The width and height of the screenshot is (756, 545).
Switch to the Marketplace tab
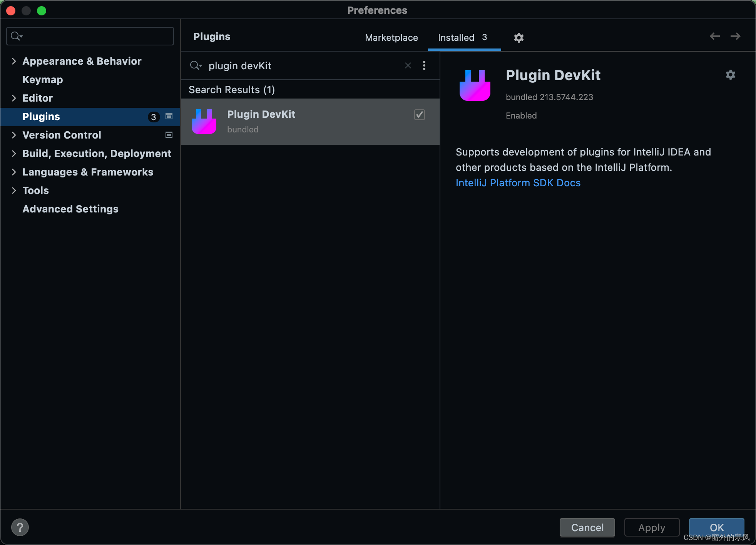[391, 37]
